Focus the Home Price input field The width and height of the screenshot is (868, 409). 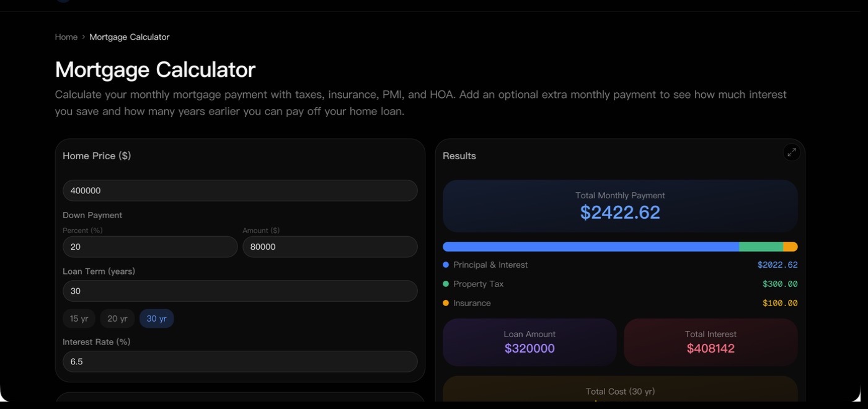(240, 190)
